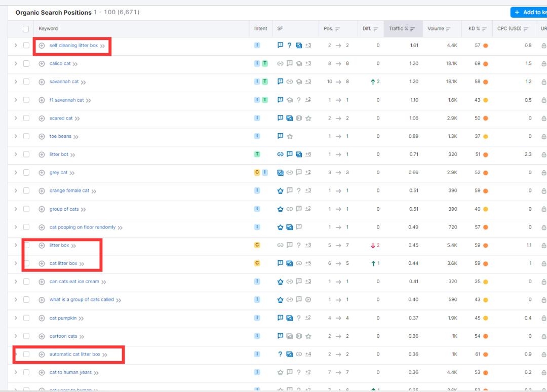Click the star SERP feature icon for 'scared cat'
547x392 pixels.
click(x=308, y=118)
